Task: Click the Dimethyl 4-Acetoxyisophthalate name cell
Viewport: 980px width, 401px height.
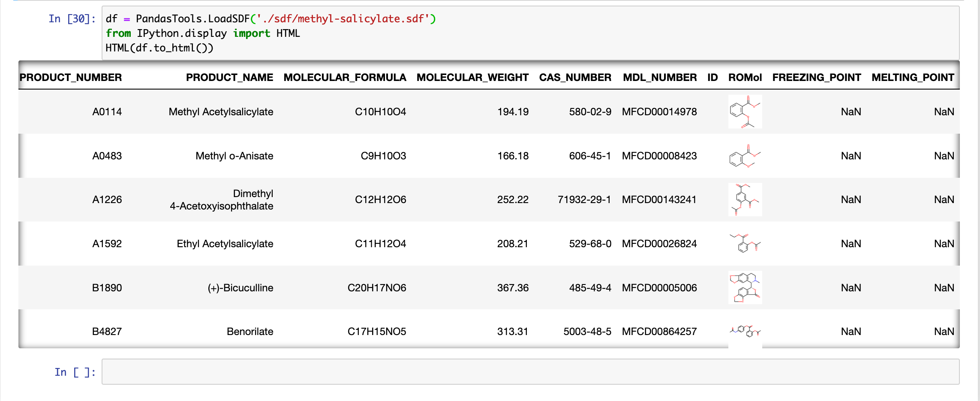Action: point(222,200)
